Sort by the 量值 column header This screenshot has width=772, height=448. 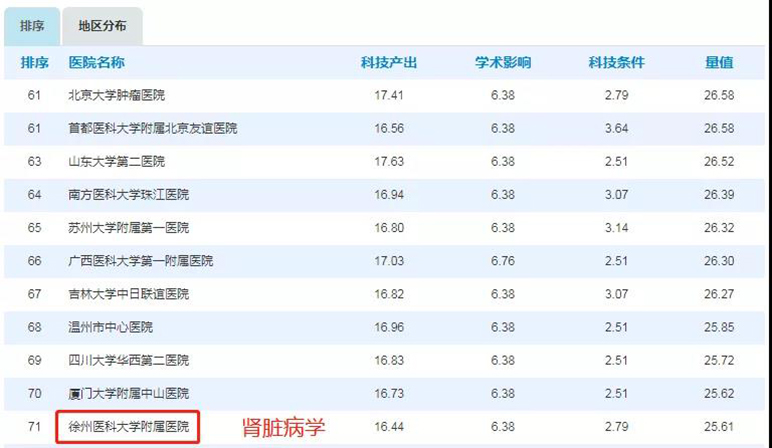(718, 63)
